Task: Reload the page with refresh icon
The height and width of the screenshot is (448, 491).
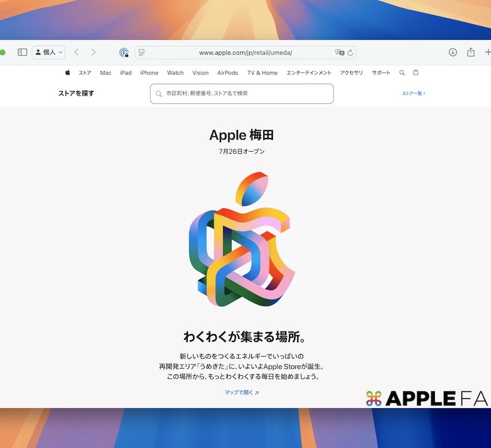Action: click(350, 52)
